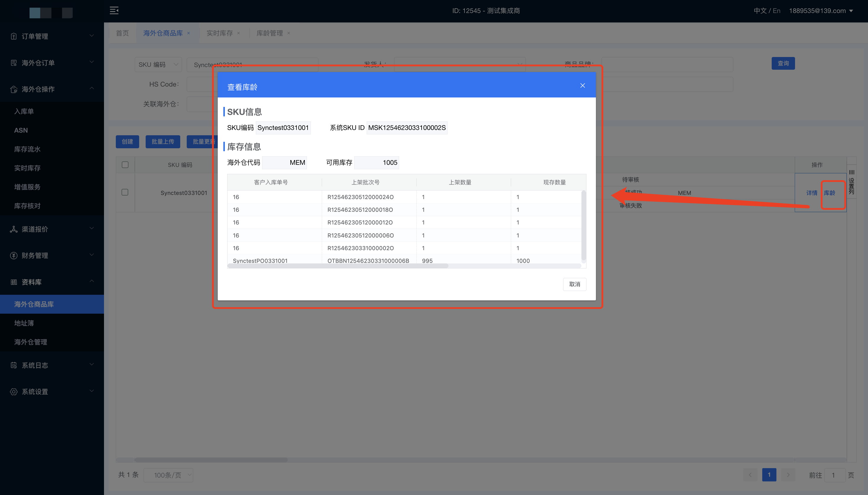The width and height of the screenshot is (868, 495).
Task: Click the 系统日志 calendar icon
Action: [14, 365]
